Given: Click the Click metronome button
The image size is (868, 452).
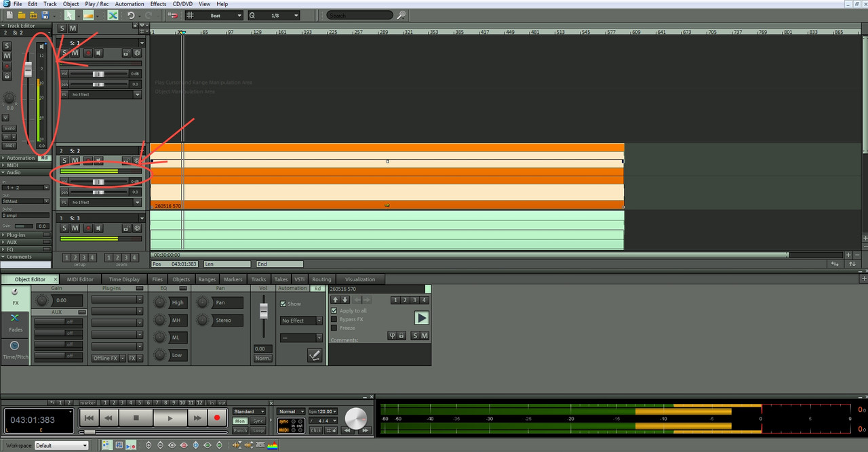Looking at the screenshot, I should 316,430.
